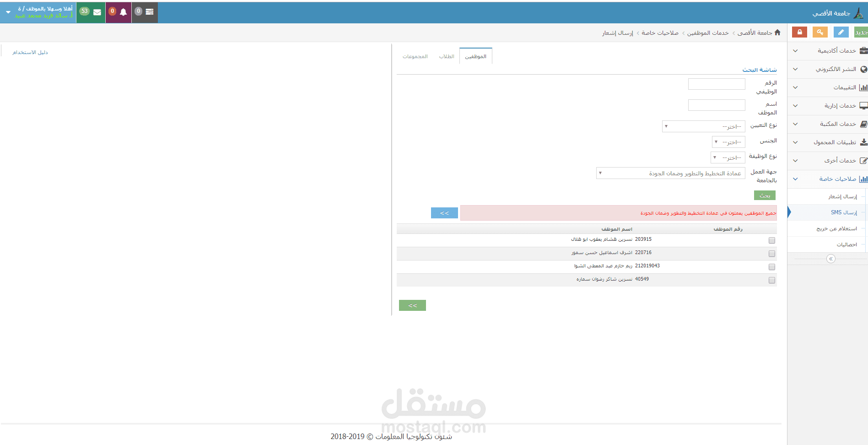
Task: Click the صلاحيات خاصة breadcrumb link
Action: tap(660, 33)
